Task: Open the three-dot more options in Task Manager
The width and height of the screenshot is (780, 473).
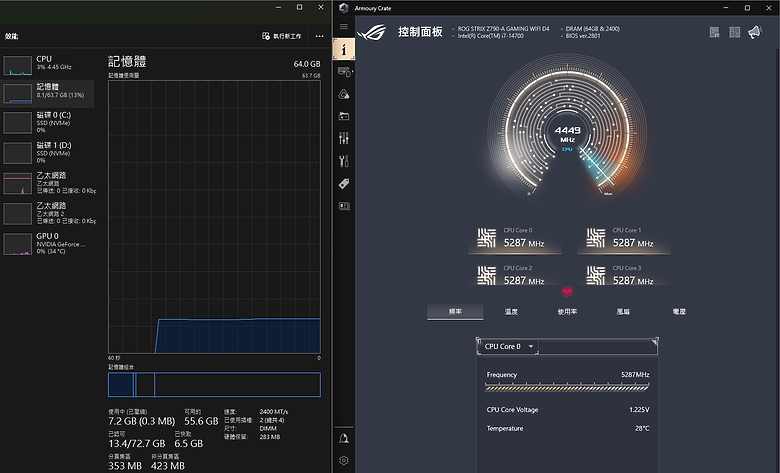Action: tap(319, 36)
